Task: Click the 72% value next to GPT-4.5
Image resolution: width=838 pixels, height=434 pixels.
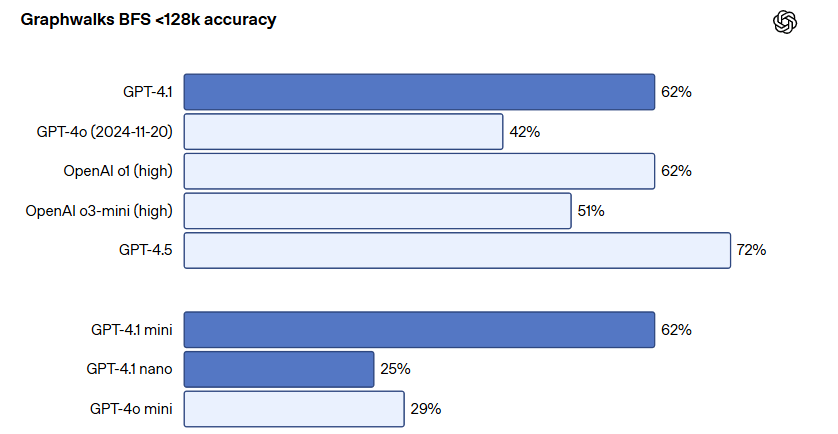Action: click(751, 250)
